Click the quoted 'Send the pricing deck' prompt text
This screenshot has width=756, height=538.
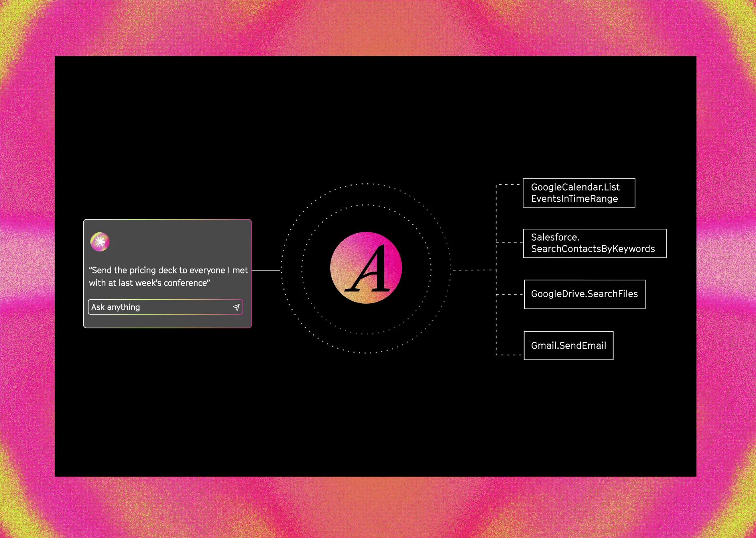[168, 277]
